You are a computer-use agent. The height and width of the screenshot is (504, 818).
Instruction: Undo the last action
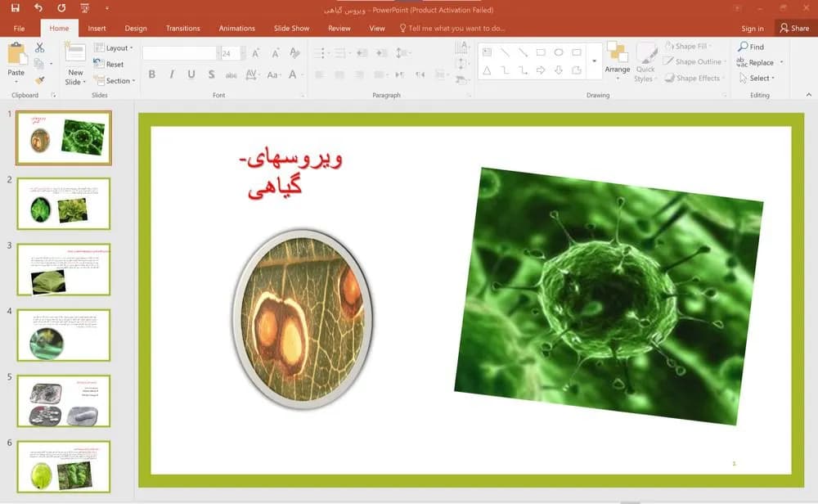(x=38, y=8)
